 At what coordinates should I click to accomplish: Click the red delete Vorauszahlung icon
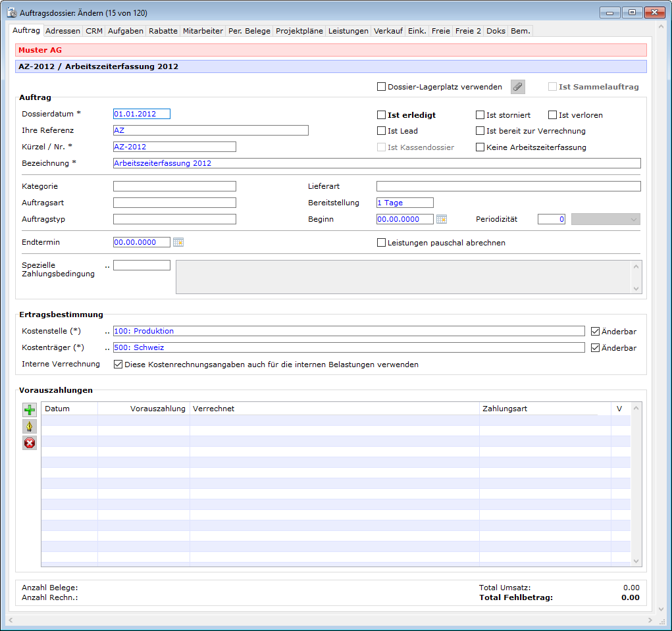click(x=30, y=443)
